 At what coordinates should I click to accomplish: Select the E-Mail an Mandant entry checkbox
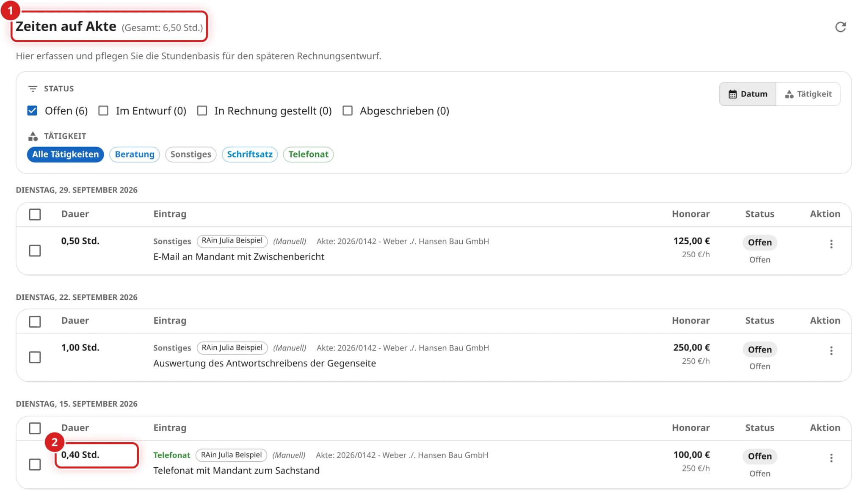[x=35, y=251]
